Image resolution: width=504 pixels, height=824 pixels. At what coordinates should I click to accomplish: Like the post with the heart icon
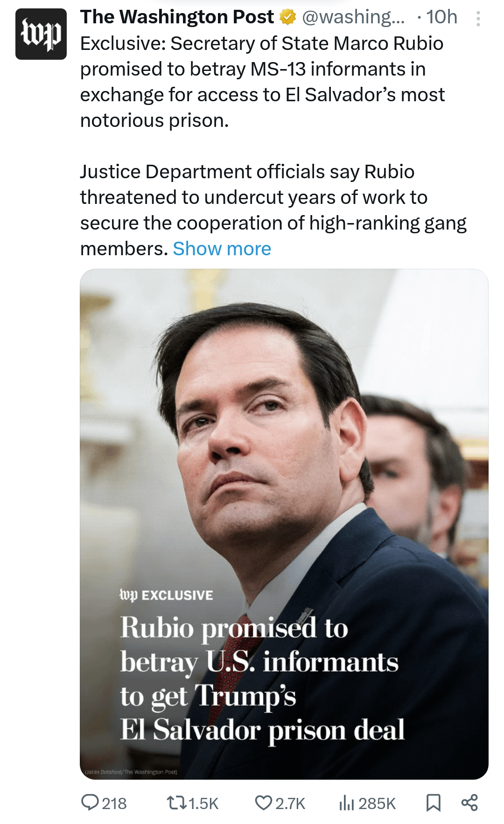(264, 803)
